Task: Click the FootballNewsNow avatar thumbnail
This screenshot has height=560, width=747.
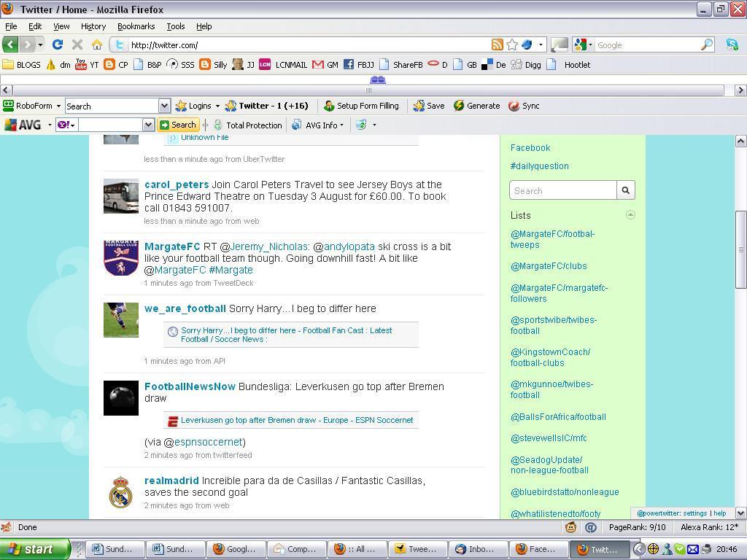Action: [x=121, y=398]
